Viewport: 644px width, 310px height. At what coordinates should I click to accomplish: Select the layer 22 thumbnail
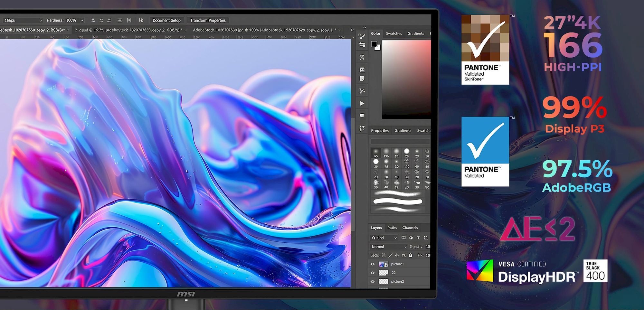point(383,273)
